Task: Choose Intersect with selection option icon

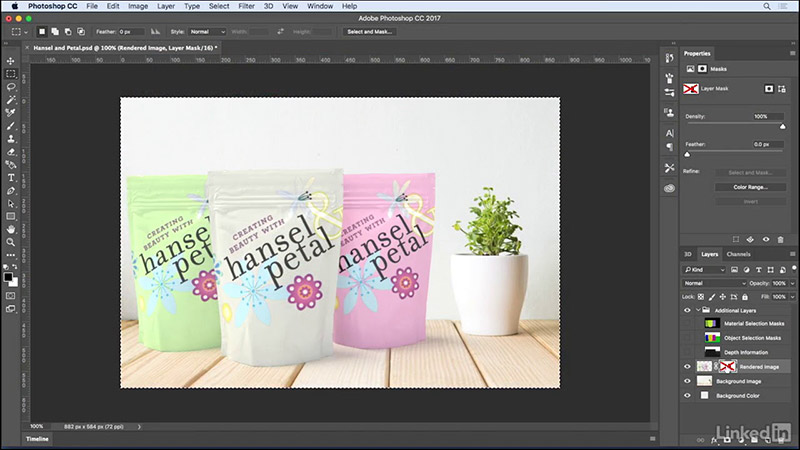Action: tap(81, 32)
